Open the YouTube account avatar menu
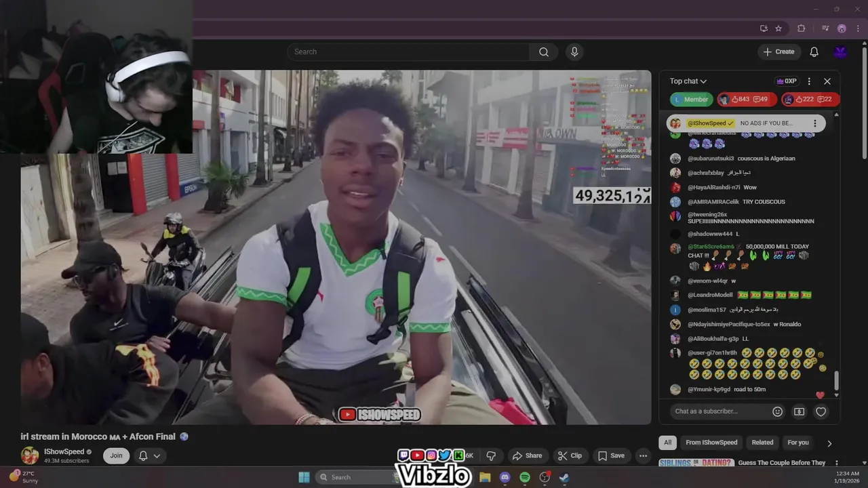This screenshot has height=488, width=868. (841, 52)
